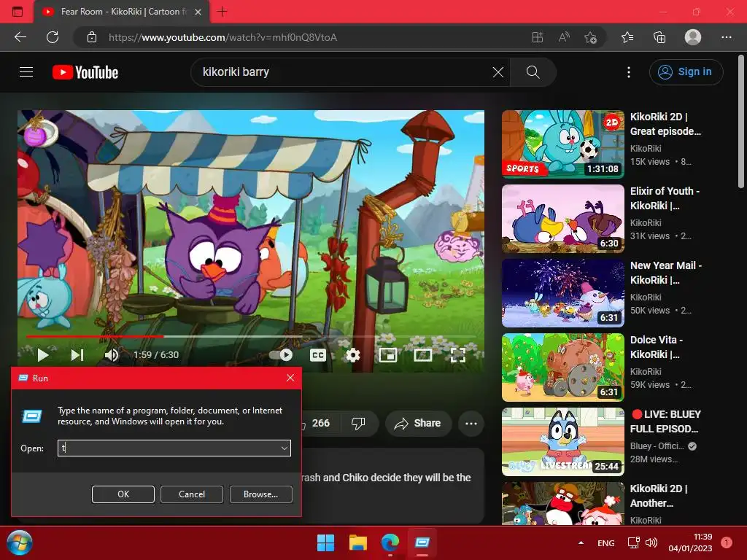Expand the Run Open history dropdown
The height and width of the screenshot is (560, 747).
point(285,448)
